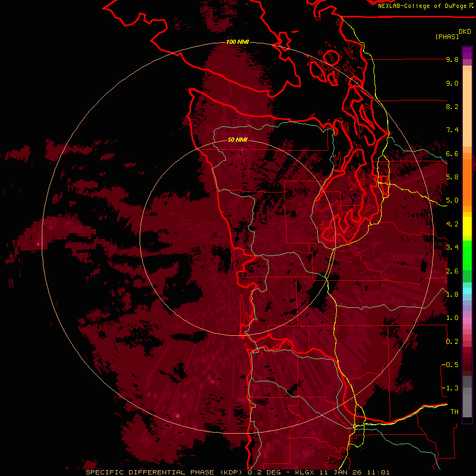Pick the 4.2 scale value
The height and width of the screenshot is (476, 476).
coord(452,224)
